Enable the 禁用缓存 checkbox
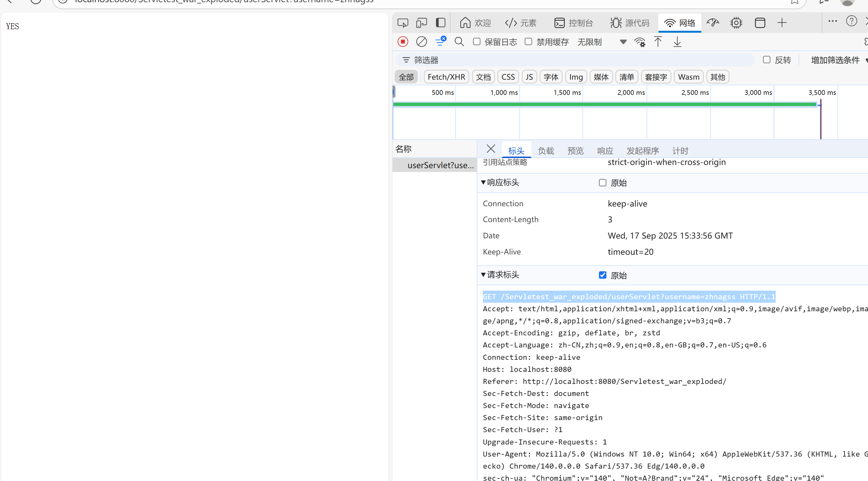This screenshot has height=481, width=868. [528, 42]
